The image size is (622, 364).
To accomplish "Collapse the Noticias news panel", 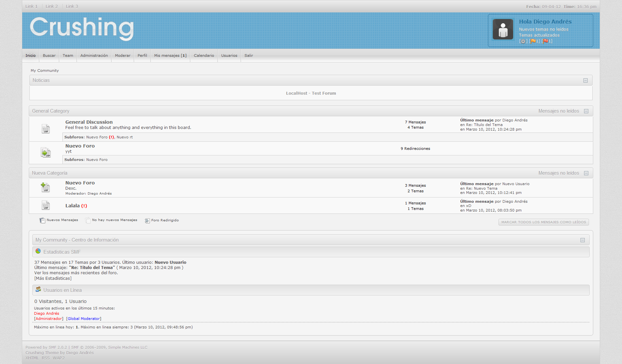I will click(x=585, y=81).
